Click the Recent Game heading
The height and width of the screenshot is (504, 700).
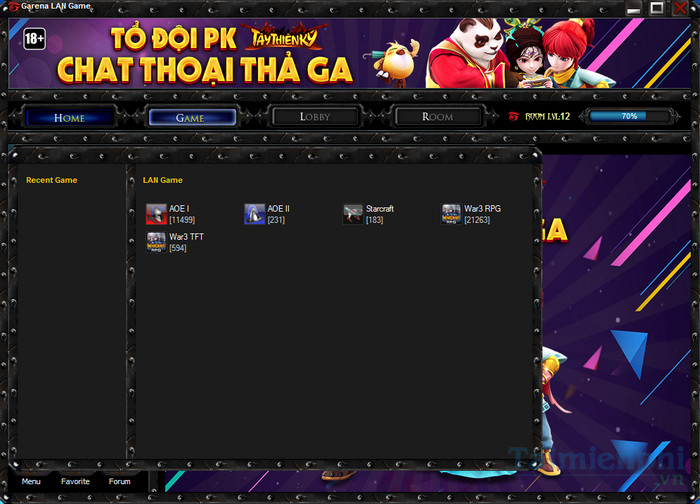(52, 180)
